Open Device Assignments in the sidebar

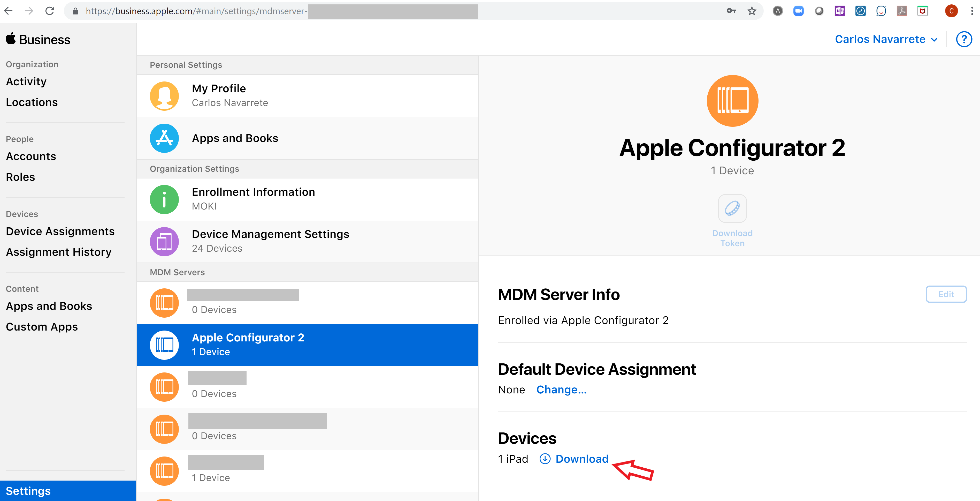60,231
